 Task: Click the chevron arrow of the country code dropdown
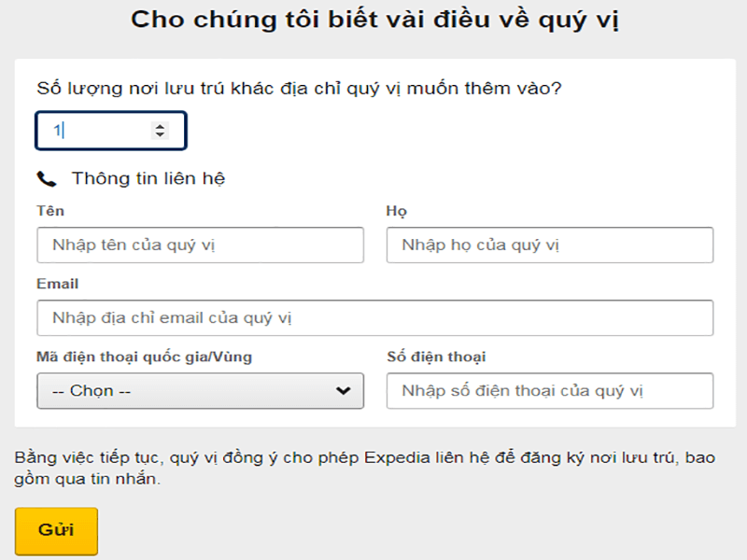(x=343, y=391)
